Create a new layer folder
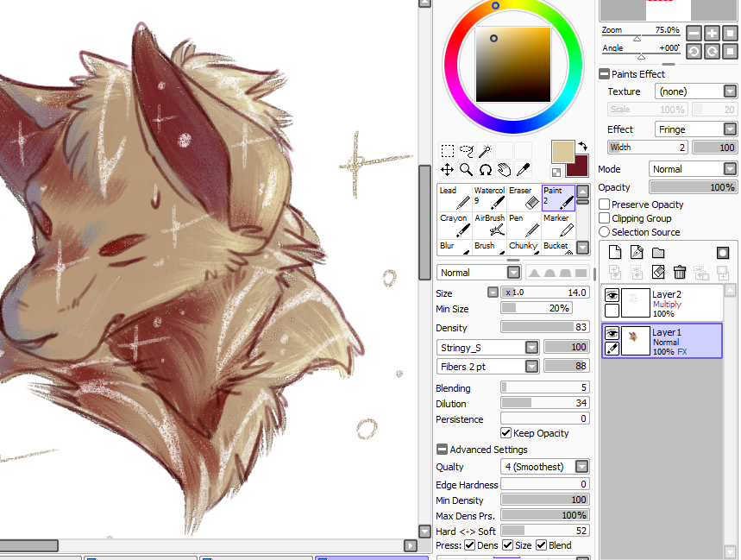Viewport: 741px width, 560px height. pos(658,253)
